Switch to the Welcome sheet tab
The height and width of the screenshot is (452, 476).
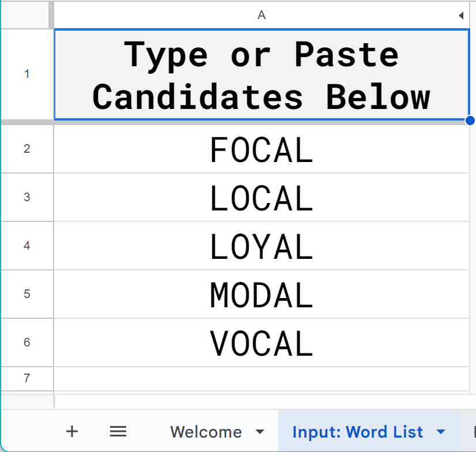coord(206,432)
